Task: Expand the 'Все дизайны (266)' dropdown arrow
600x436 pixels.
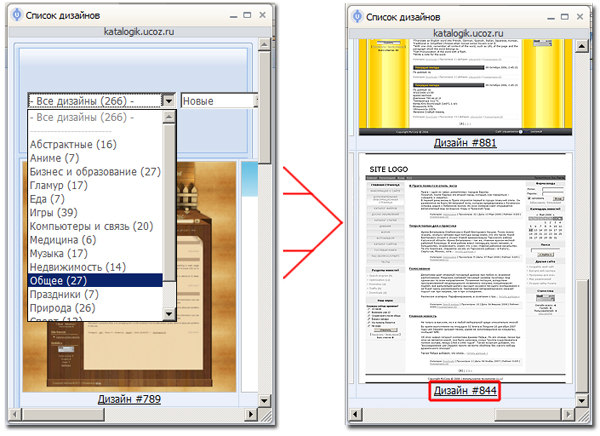Action: coord(169,101)
